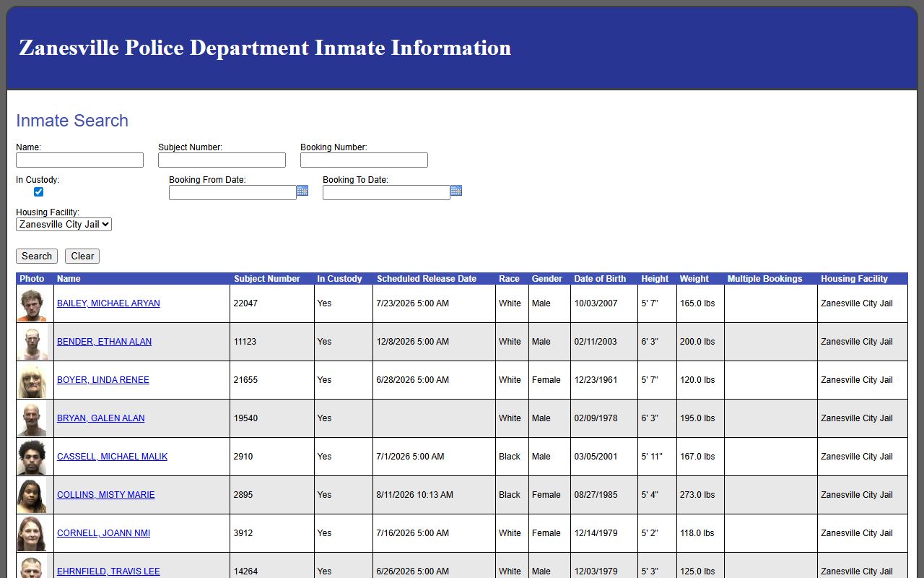Click the Subject Number column header
924x578 pixels.
tap(267, 279)
